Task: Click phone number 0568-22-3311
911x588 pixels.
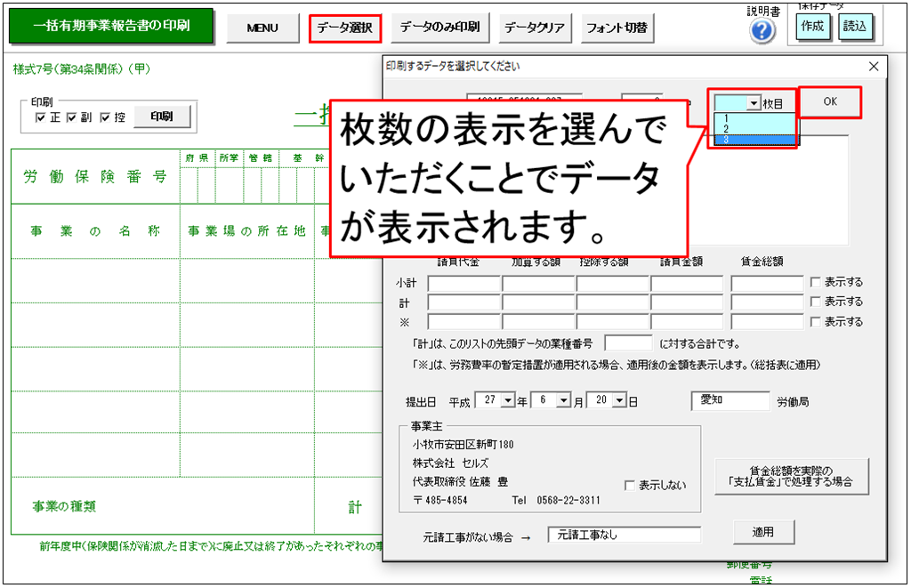Action: click(568, 500)
